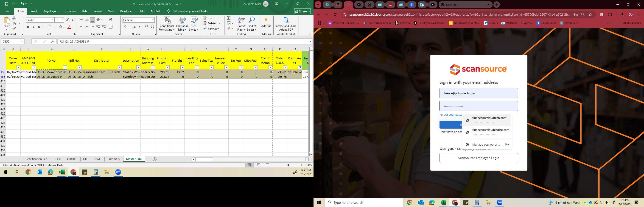
Task: Click the Percent Style icon
Action: (134, 27)
